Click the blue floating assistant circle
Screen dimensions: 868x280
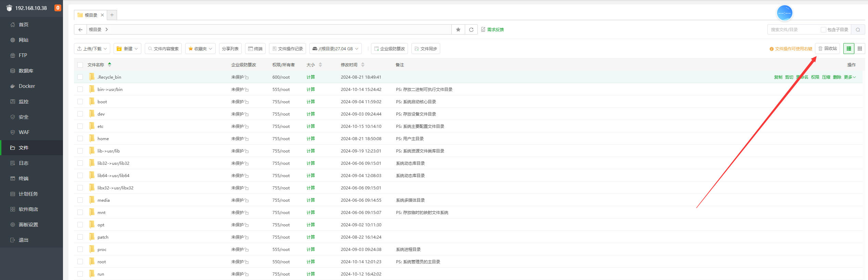[x=784, y=13]
